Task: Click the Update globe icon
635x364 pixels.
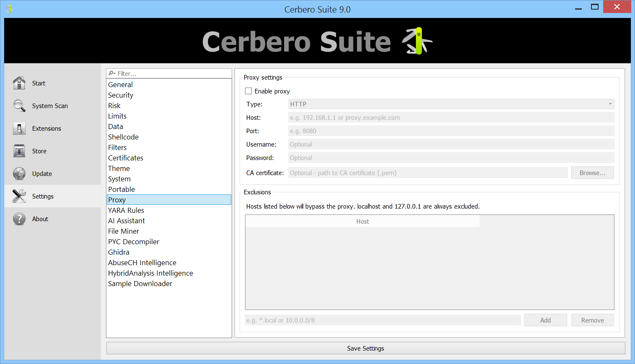Action: click(19, 173)
